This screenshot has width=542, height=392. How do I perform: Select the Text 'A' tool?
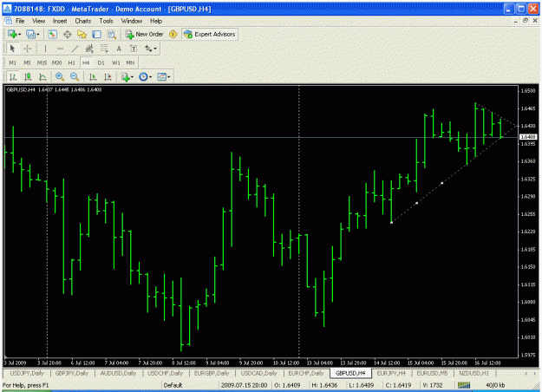coord(119,49)
